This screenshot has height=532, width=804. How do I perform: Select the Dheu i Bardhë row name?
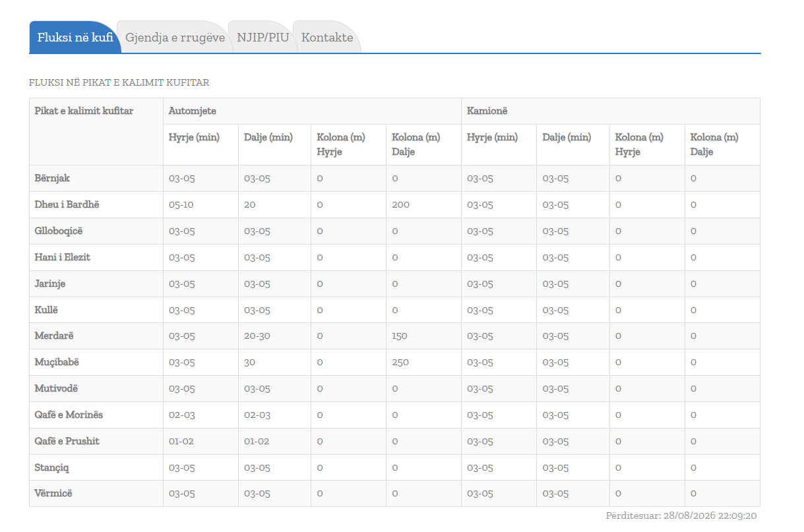click(67, 204)
